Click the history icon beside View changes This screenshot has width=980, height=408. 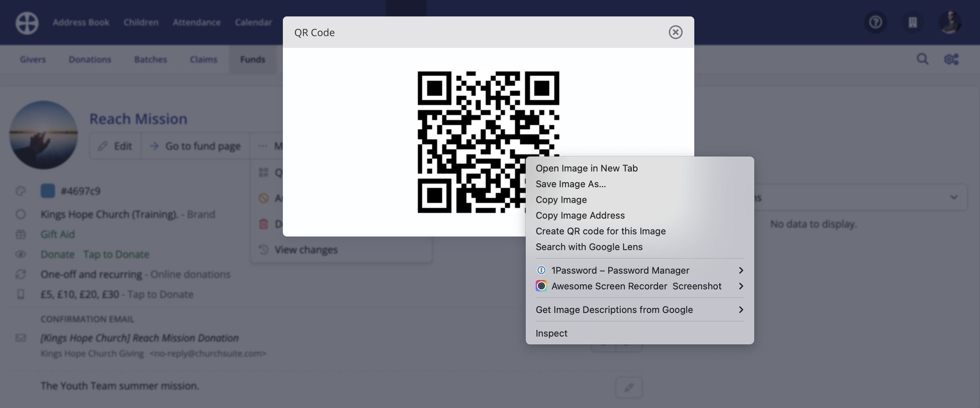[263, 250]
